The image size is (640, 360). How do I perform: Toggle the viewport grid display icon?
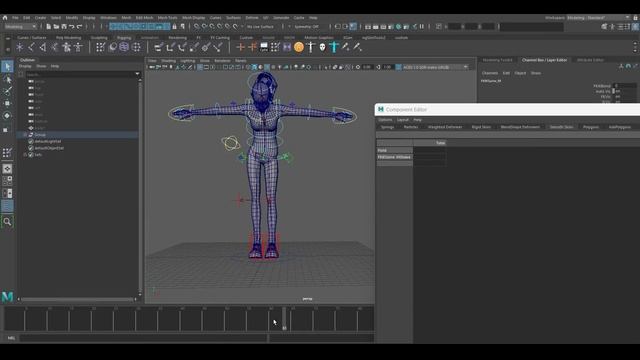tap(200, 67)
